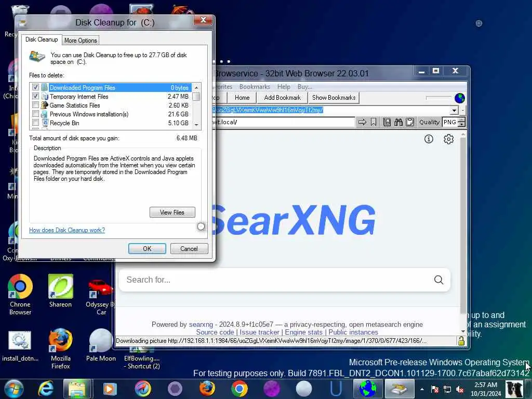Image resolution: width=532 pixels, height=399 pixels.
Task: Click the image bookmark icon in Browservice toolbar
Action: tap(387, 122)
